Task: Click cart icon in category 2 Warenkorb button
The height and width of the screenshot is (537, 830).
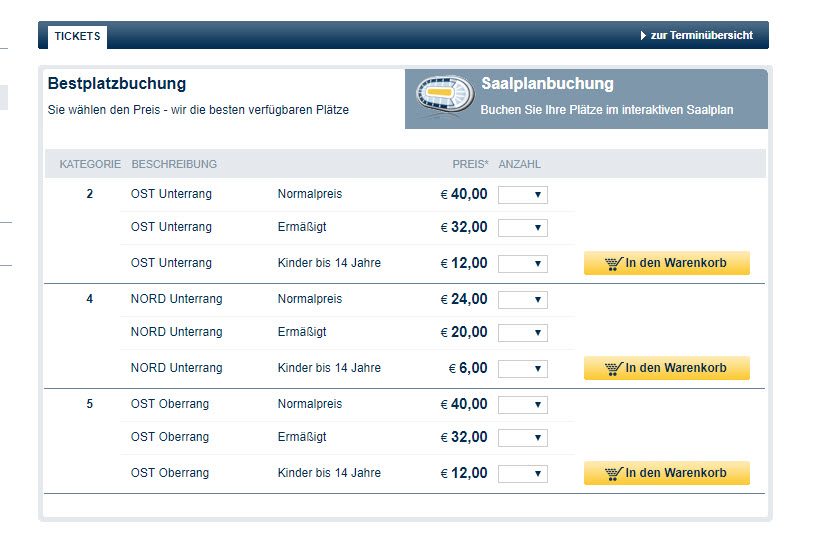Action: tap(614, 263)
